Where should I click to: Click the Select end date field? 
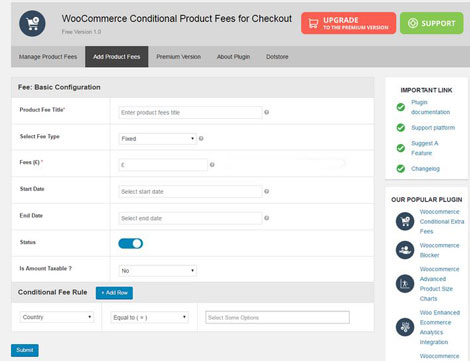click(x=190, y=218)
